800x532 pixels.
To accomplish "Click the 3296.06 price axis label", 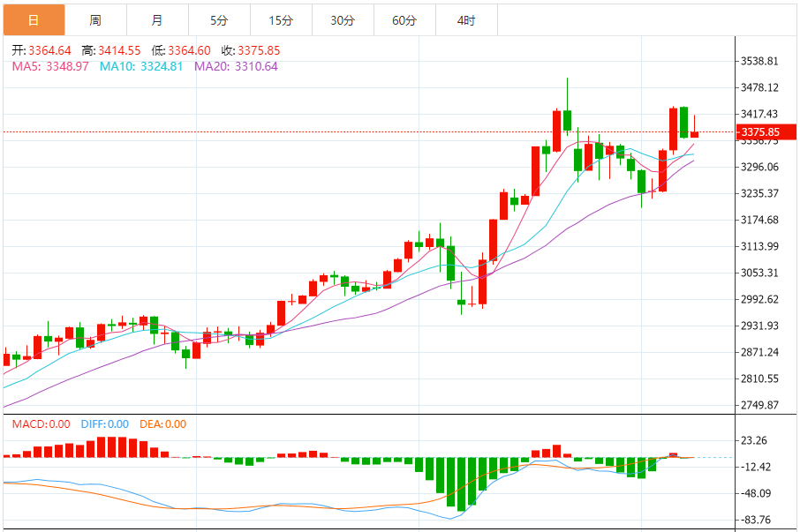I will click(759, 167).
